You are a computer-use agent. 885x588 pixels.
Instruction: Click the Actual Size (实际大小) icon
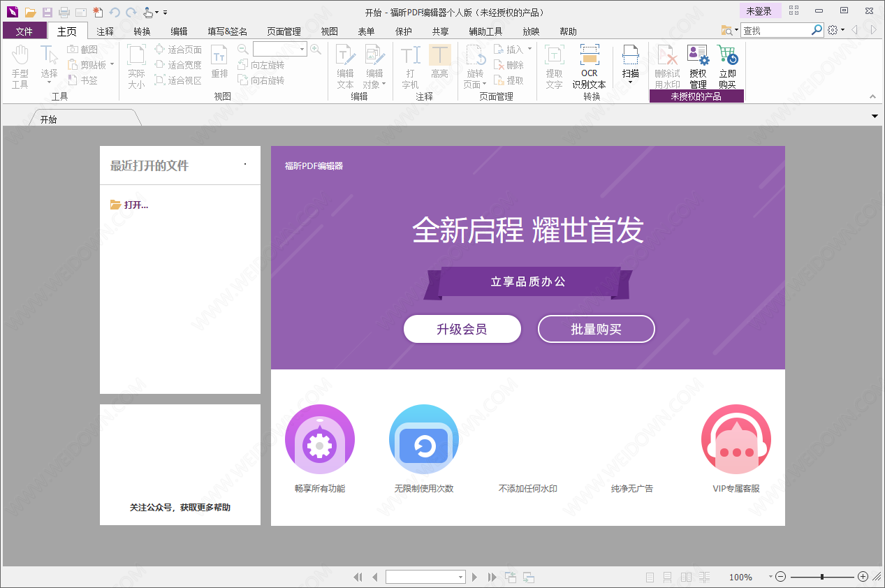coord(136,66)
